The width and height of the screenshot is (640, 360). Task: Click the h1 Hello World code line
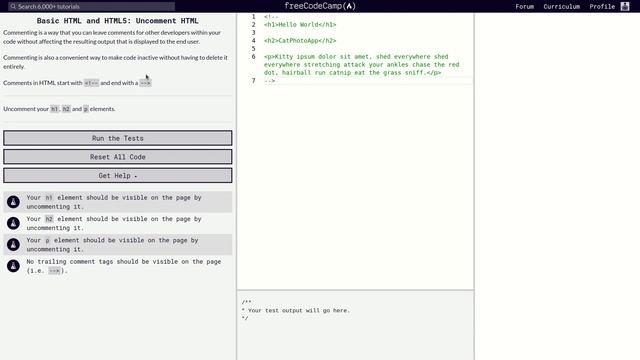[300, 24]
